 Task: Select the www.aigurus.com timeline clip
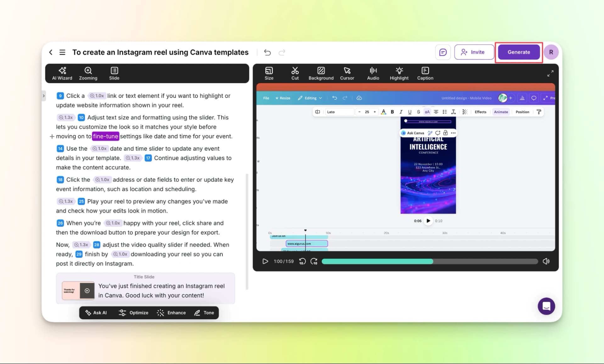(x=306, y=244)
